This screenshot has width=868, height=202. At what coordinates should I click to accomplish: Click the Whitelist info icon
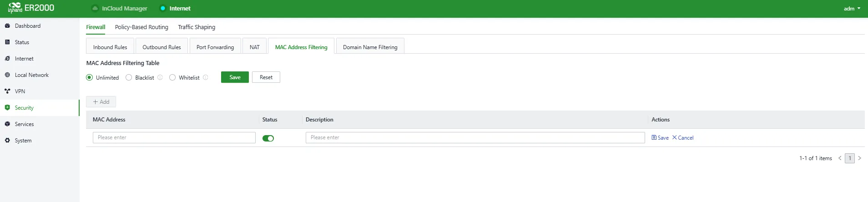click(x=206, y=77)
